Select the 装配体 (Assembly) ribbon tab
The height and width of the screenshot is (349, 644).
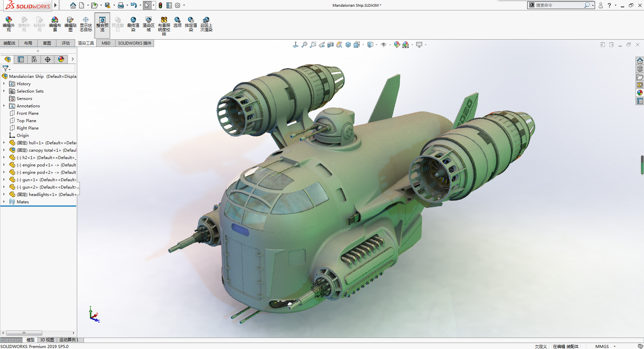pyautogui.click(x=9, y=43)
